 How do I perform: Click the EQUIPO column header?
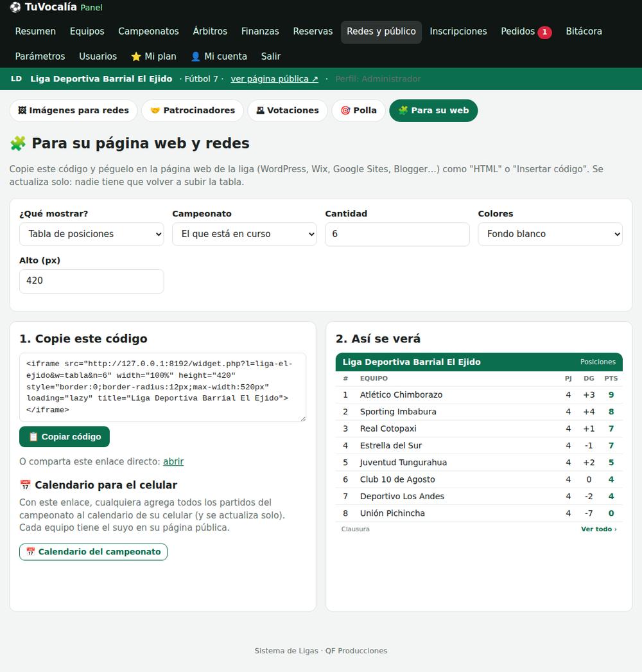click(374, 378)
